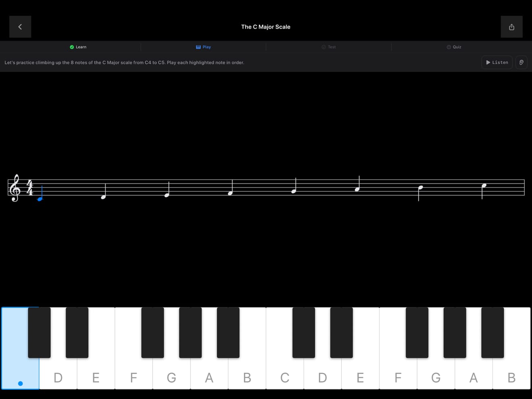This screenshot has height=399, width=532.
Task: Tap the black key right of highlighted C
Action: pos(39,332)
